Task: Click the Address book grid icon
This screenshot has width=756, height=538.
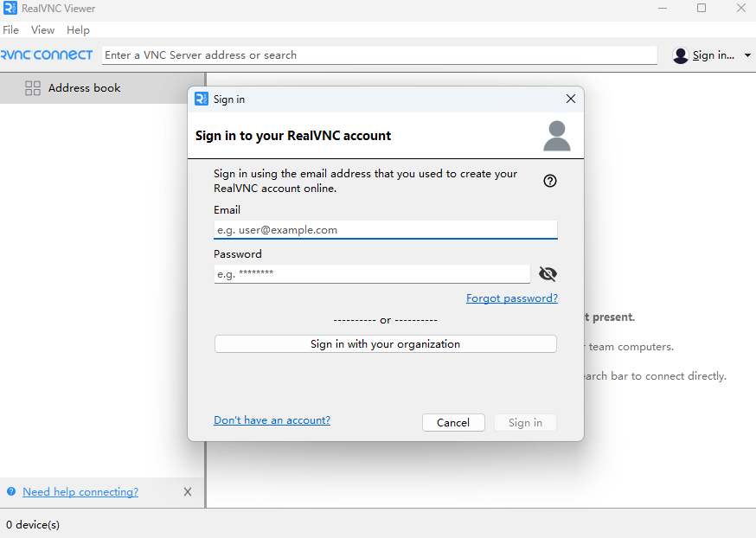Action: 33,88
